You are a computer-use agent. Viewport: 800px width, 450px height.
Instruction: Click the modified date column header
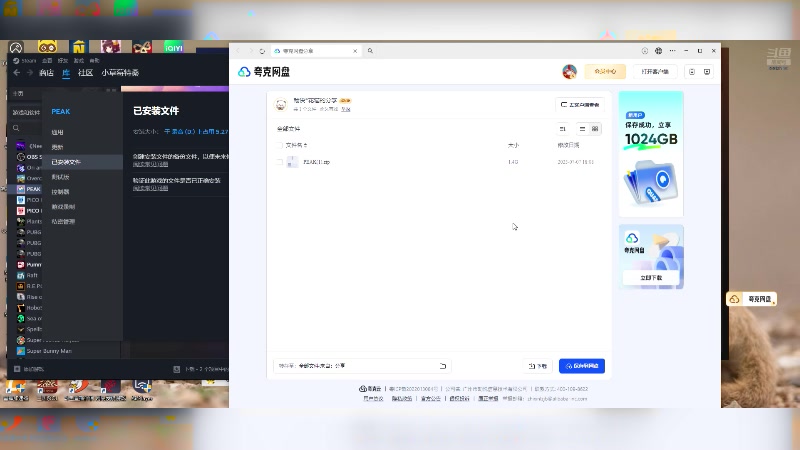568,145
